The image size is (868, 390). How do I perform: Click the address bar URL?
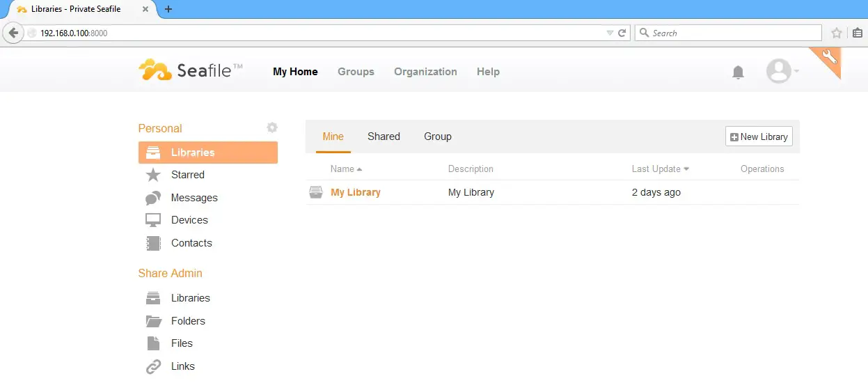[74, 33]
